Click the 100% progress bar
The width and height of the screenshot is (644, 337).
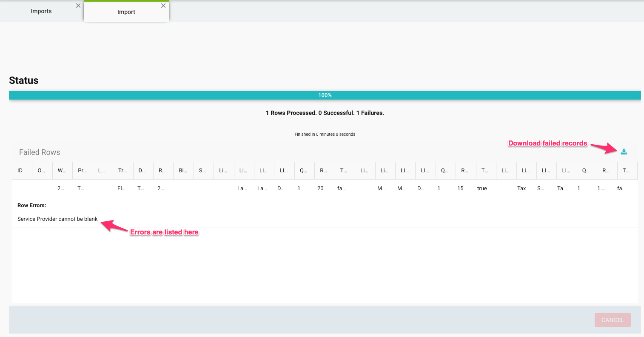point(325,95)
